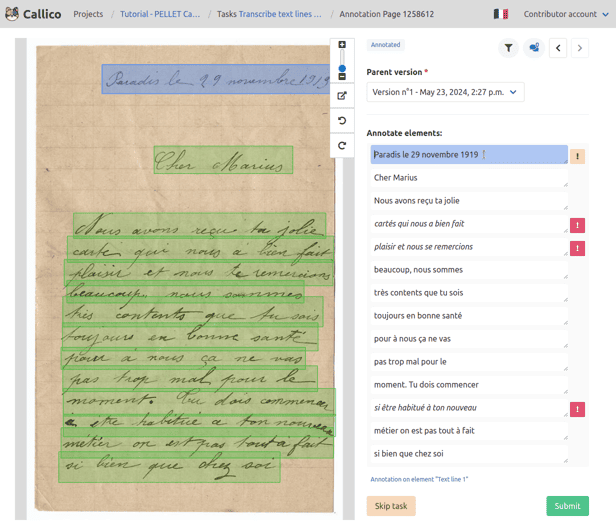The width and height of the screenshot is (616, 529).
Task: Click the orange warning icon beside Paradis line
Action: point(577,156)
